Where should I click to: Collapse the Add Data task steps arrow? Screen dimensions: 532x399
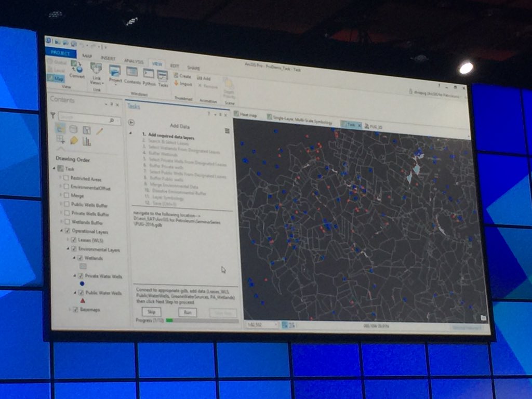(x=131, y=133)
